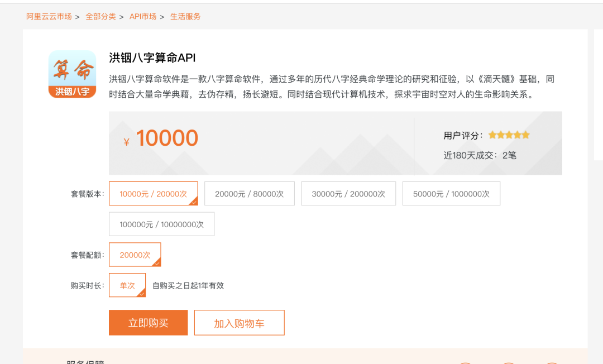This screenshot has width=603, height=364.
Task: Click the first star in 用户评分 rating
Action: pyautogui.click(x=491, y=135)
